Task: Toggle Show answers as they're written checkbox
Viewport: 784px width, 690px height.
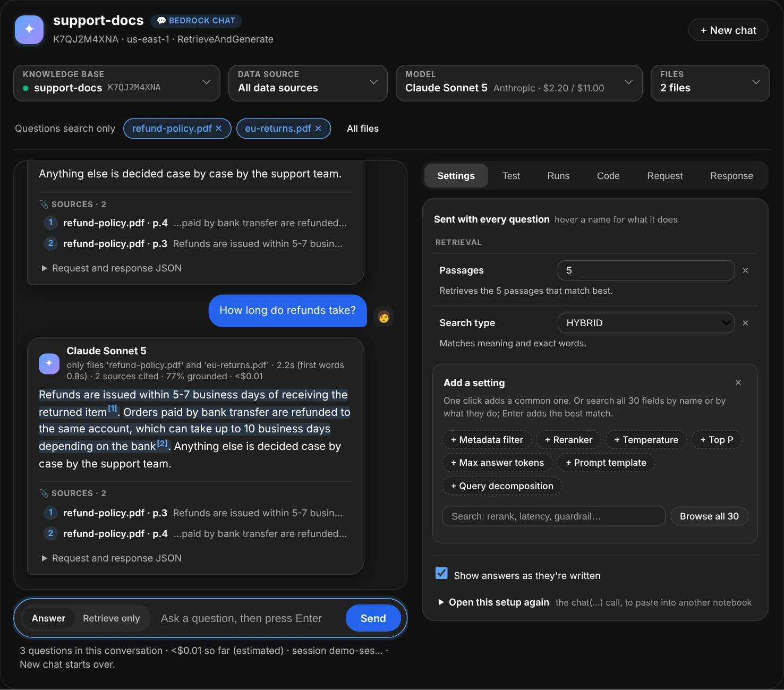Action: 441,573
